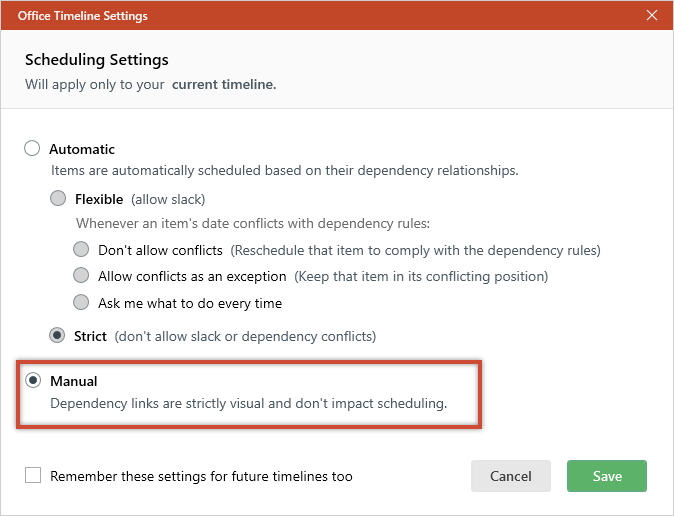Select the Automatic scheduling radio button

(32, 148)
